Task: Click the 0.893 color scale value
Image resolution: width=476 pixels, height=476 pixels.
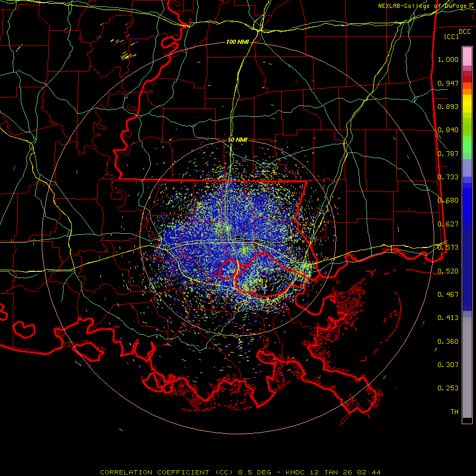Action: pos(448,106)
